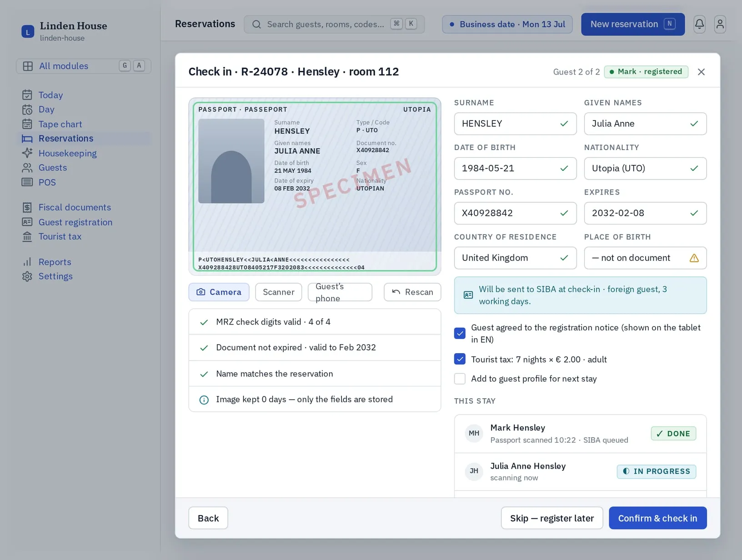Click the JH avatar for Julia Anne
This screenshot has width=742, height=560.
pos(474,471)
